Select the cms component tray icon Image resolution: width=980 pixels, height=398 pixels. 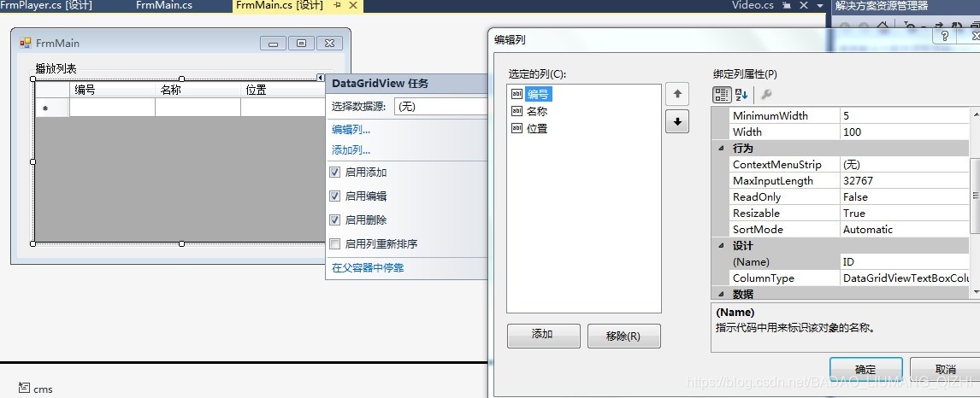point(24,388)
